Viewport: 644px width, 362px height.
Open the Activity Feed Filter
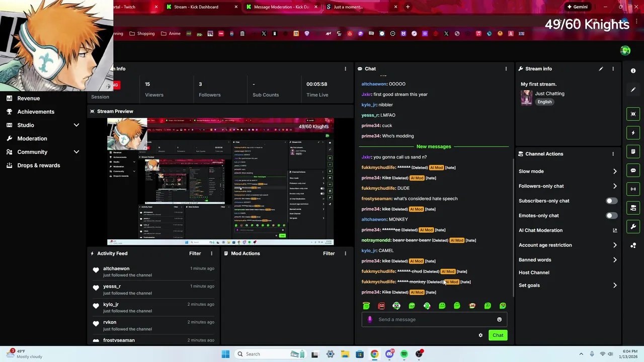click(x=195, y=253)
